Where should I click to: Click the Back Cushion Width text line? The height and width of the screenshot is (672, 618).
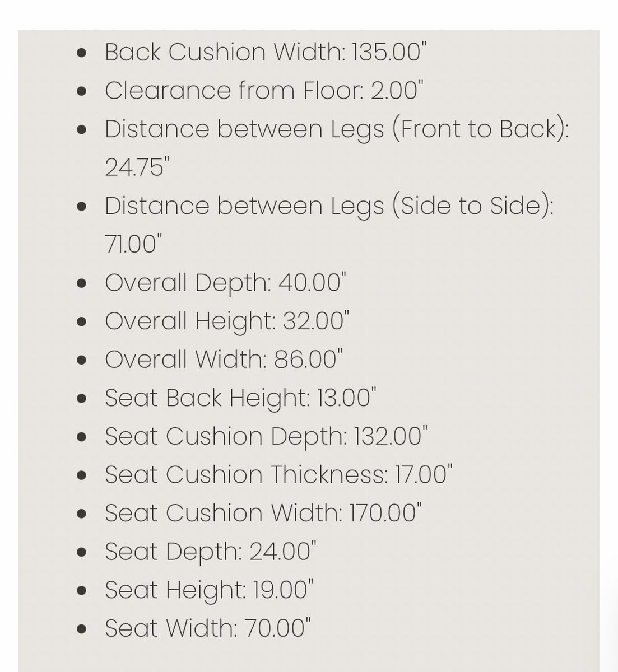tap(265, 53)
